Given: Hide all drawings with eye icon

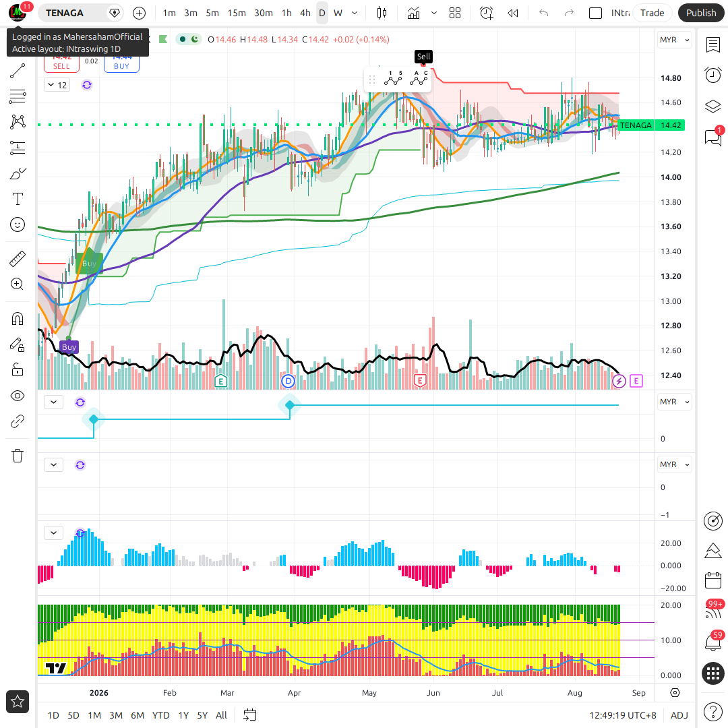Looking at the screenshot, I should point(17,396).
